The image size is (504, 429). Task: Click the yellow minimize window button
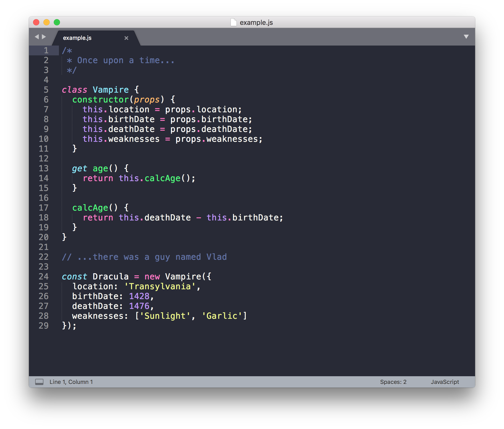click(x=47, y=23)
